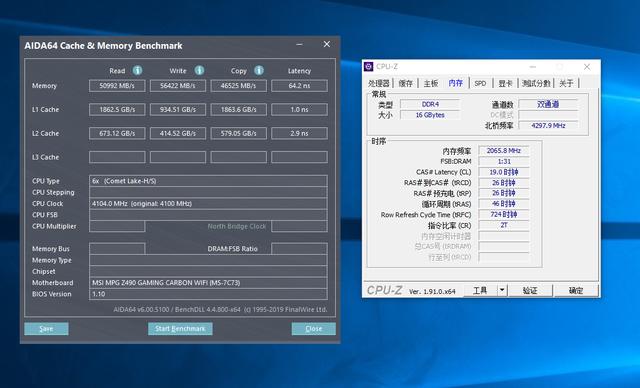The height and width of the screenshot is (388, 640).
Task: Click Start Benchmark in AIDA64
Action: (180, 329)
